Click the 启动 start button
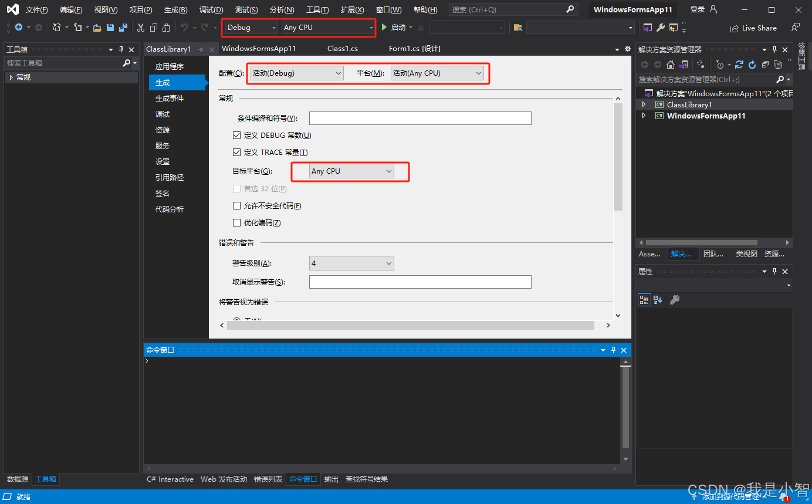The width and height of the screenshot is (812, 504). pos(394,28)
